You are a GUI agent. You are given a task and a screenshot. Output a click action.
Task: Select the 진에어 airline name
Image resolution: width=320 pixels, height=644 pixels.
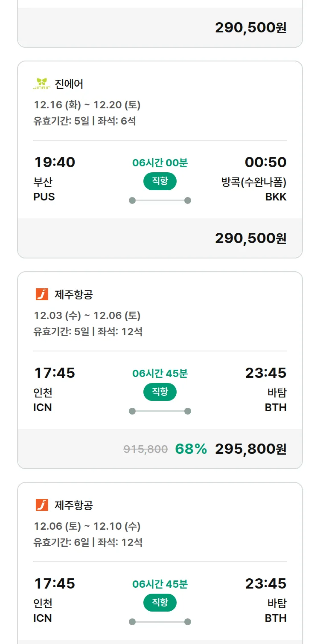pos(69,84)
